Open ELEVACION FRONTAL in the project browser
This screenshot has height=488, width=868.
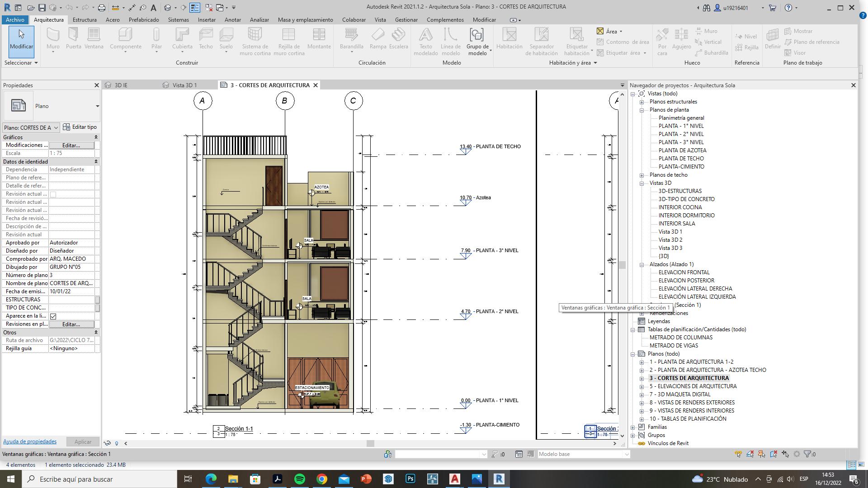(x=684, y=272)
